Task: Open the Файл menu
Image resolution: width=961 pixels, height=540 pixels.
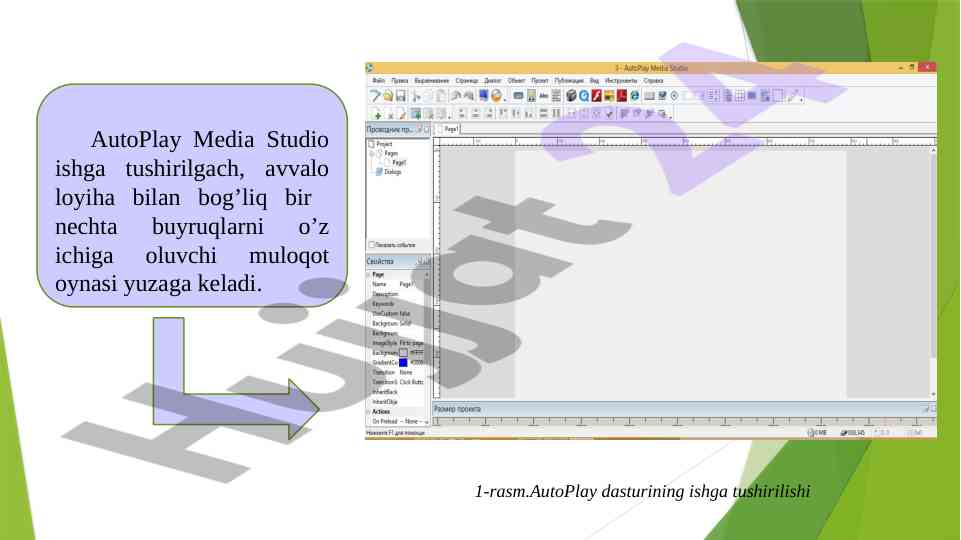Action: [x=379, y=81]
